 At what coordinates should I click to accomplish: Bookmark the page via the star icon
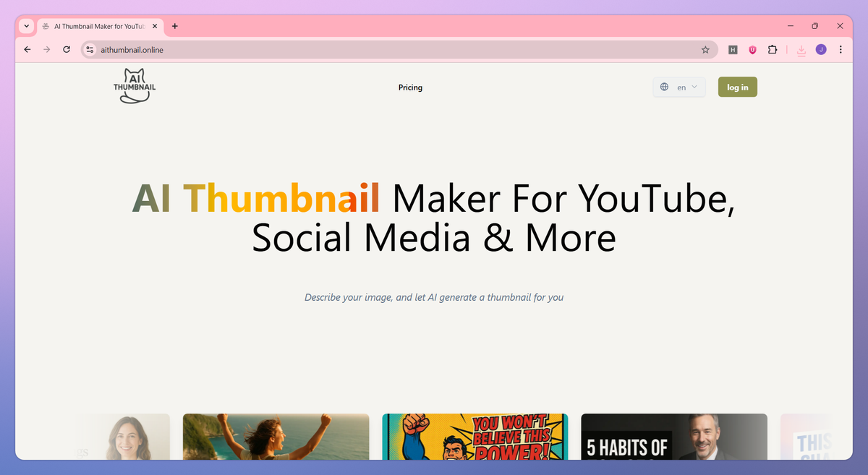tap(705, 49)
